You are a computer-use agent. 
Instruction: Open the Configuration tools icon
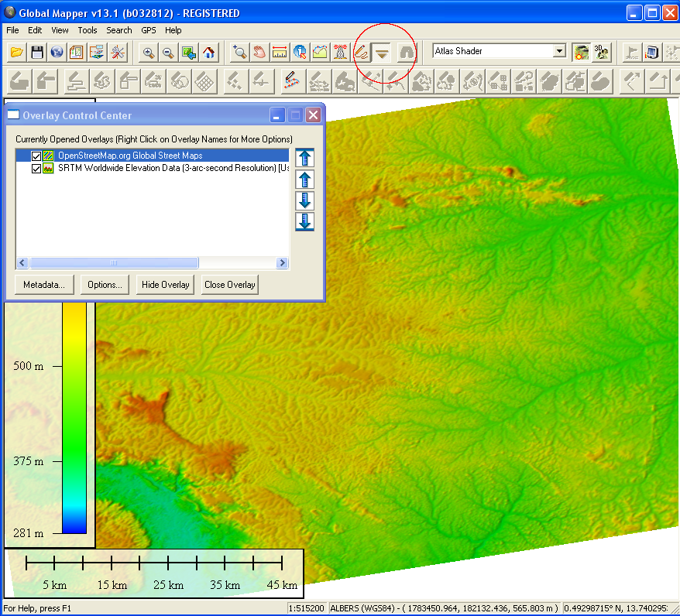pyautogui.click(x=117, y=53)
